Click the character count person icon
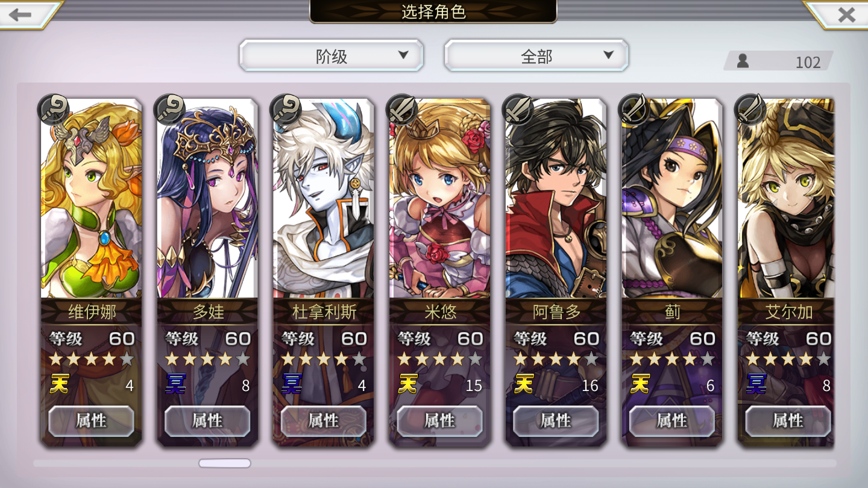Viewport: 868px width, 488px height. [743, 61]
